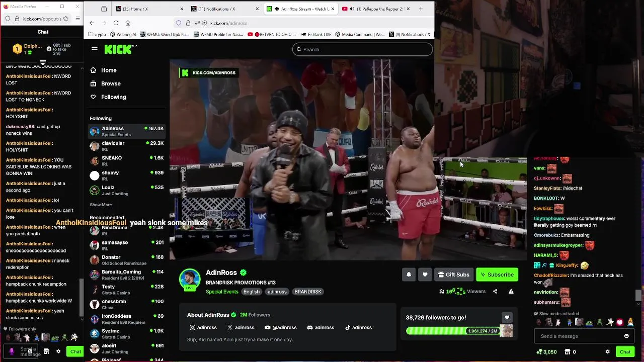644x362 pixels.
Task: Click the followers goal progress bar
Action: coord(452,331)
